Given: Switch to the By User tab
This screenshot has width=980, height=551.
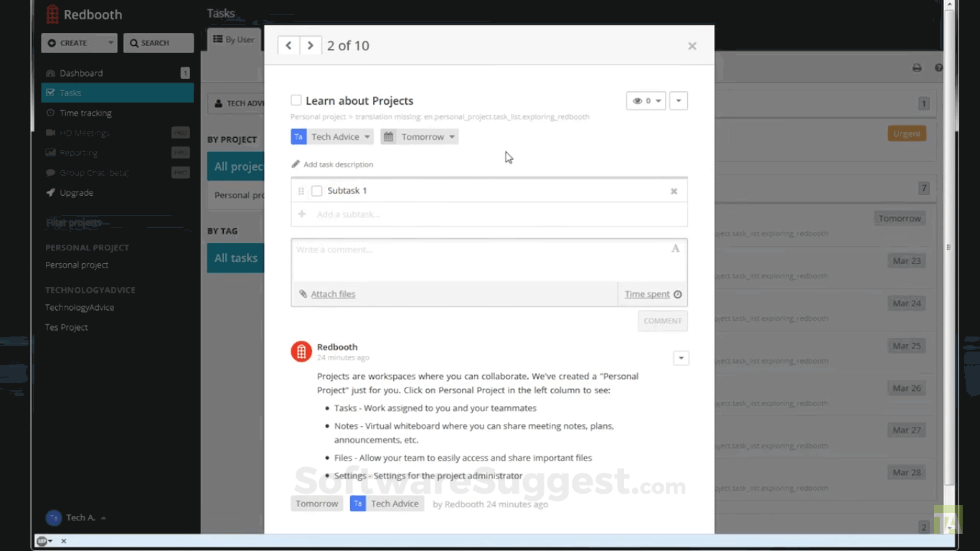Looking at the screenshot, I should click(233, 39).
